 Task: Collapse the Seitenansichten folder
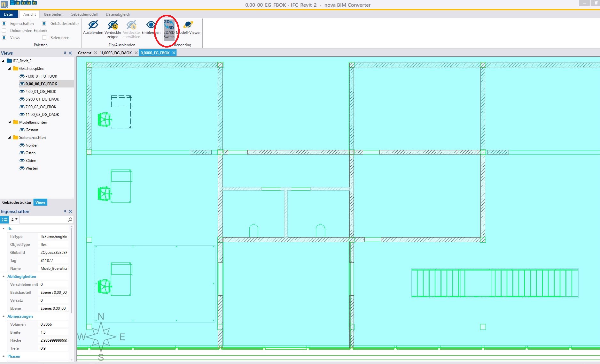pos(10,138)
